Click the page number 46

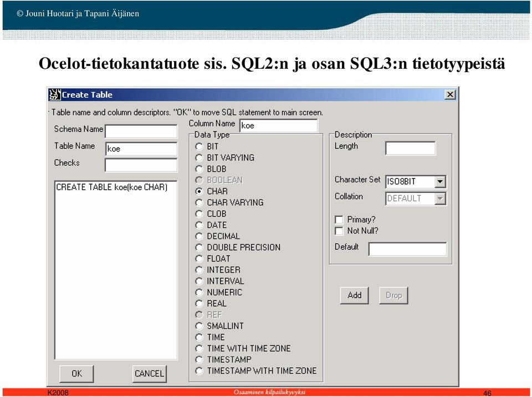click(487, 393)
